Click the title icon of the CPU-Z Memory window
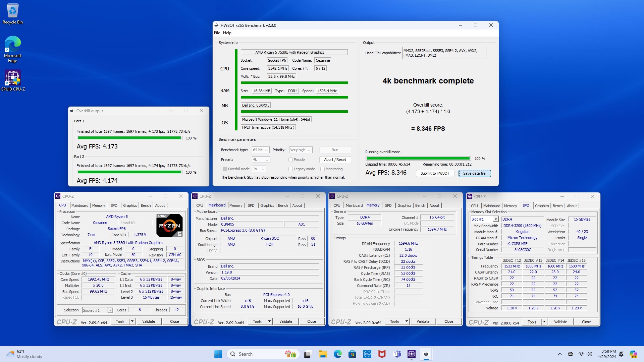The width and height of the screenshot is (644, 362). [x=332, y=196]
